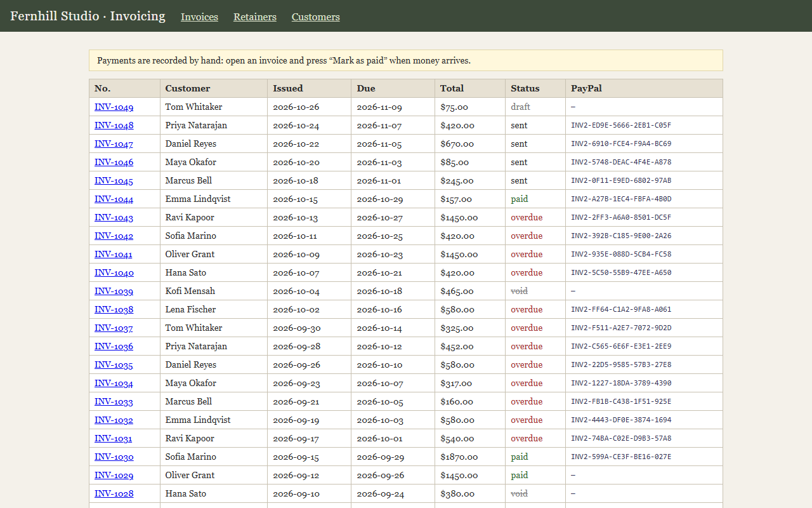Click customer name Lena Fischer
The image size is (812, 508).
(x=191, y=310)
